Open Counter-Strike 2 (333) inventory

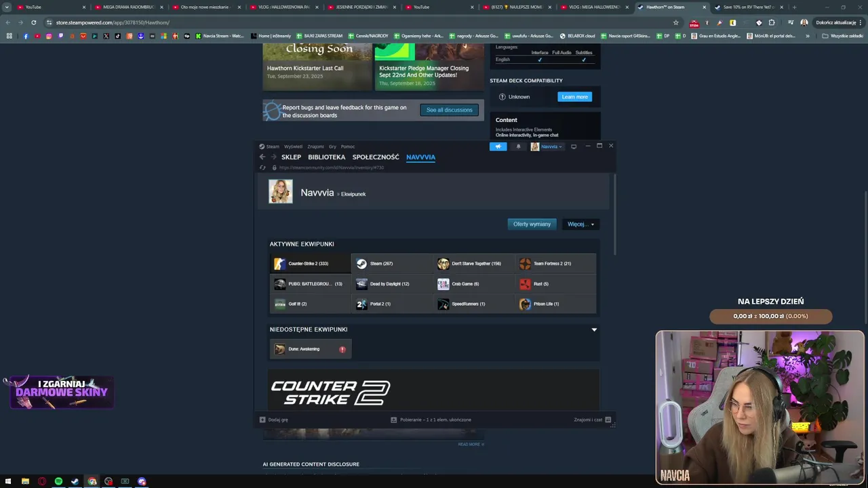coord(310,264)
